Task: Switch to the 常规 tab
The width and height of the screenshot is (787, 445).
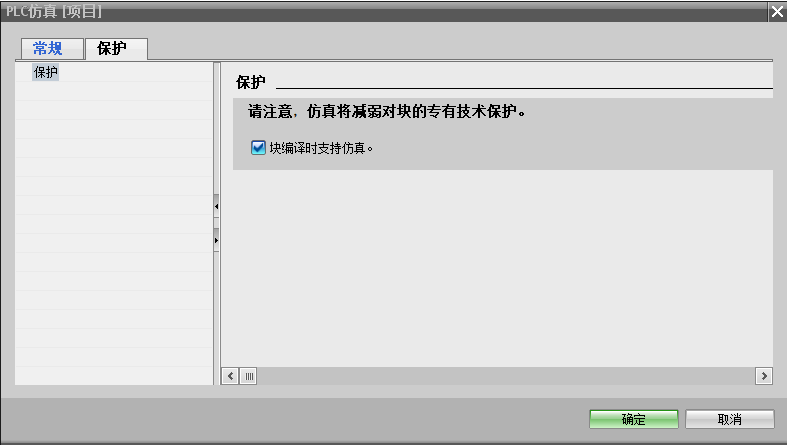Action: [52, 49]
